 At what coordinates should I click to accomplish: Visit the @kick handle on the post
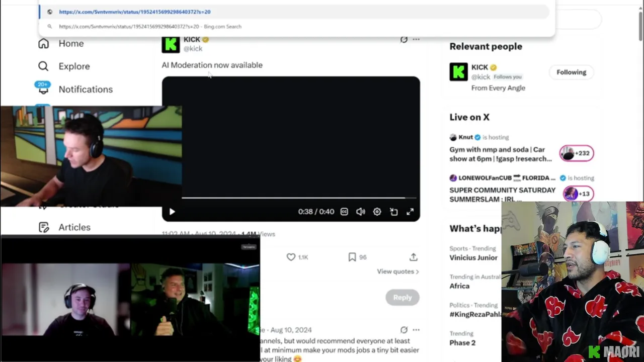[193, 49]
